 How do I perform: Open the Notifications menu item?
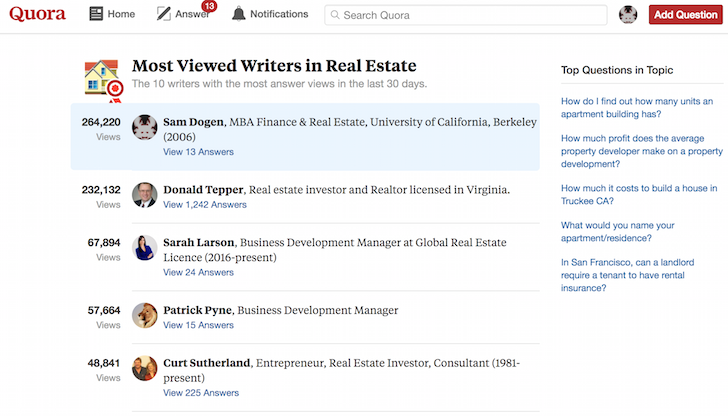270,14
